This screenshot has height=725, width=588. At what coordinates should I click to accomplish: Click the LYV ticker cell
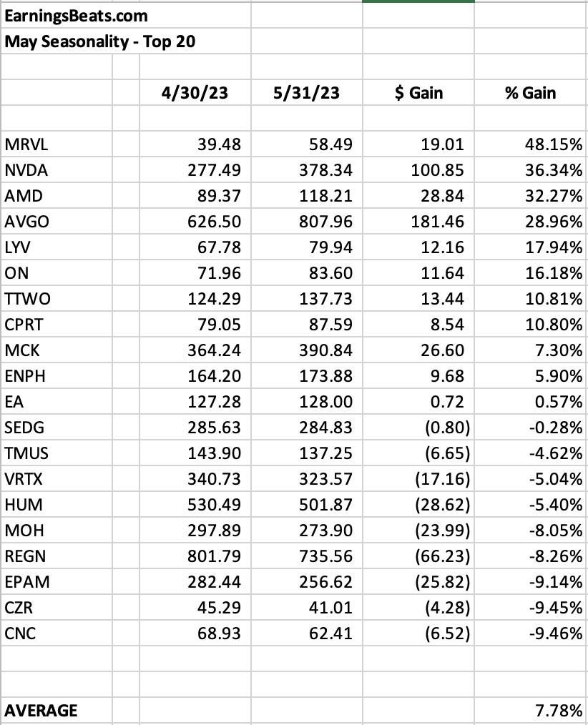pos(57,247)
